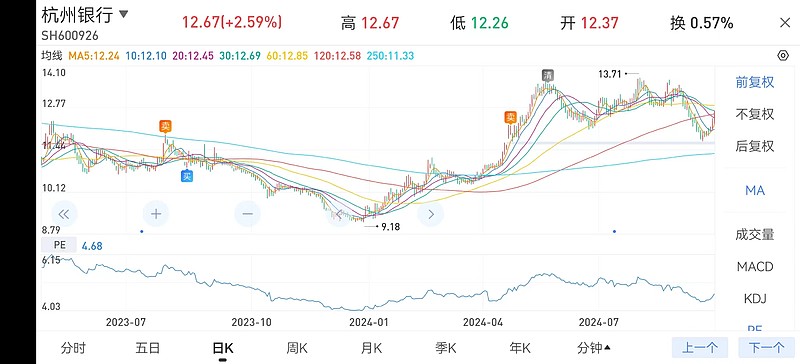Expand the 分钟 interval dropdown

click(594, 348)
